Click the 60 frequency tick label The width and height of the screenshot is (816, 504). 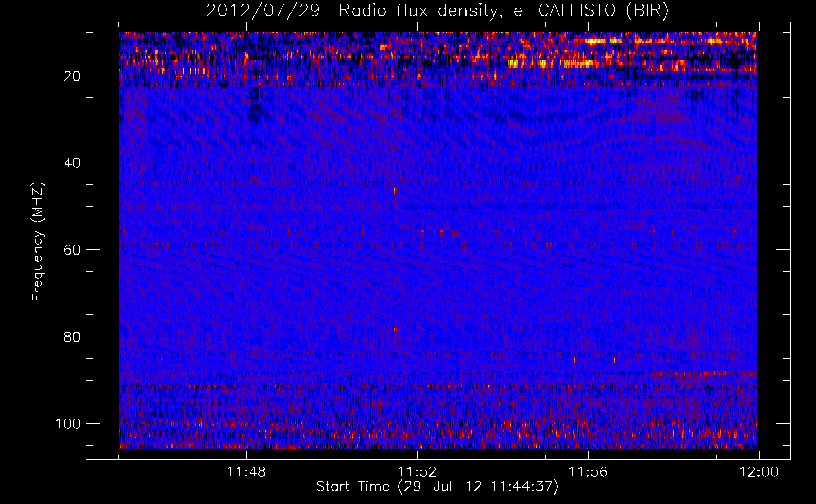click(x=72, y=250)
